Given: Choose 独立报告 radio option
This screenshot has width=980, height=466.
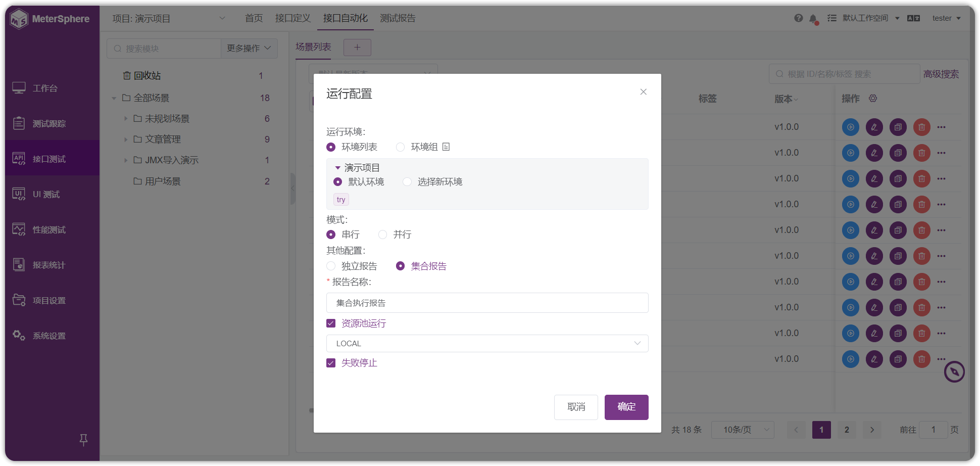Looking at the screenshot, I should pos(352,266).
